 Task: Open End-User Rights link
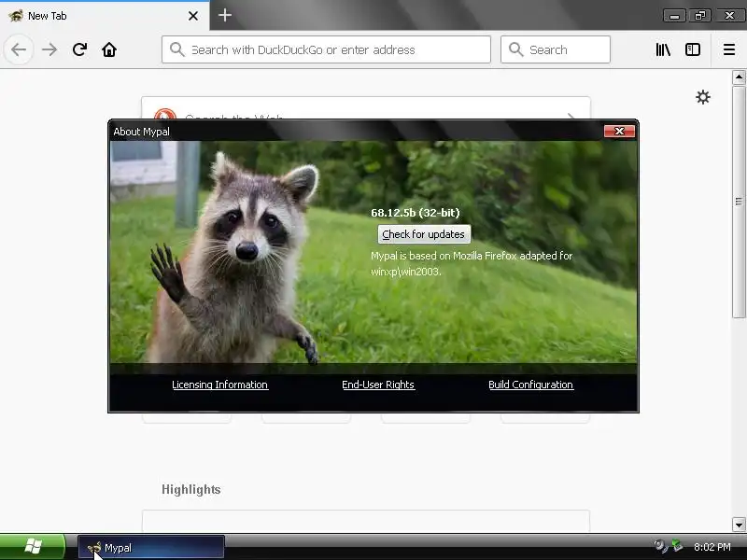[x=378, y=385]
